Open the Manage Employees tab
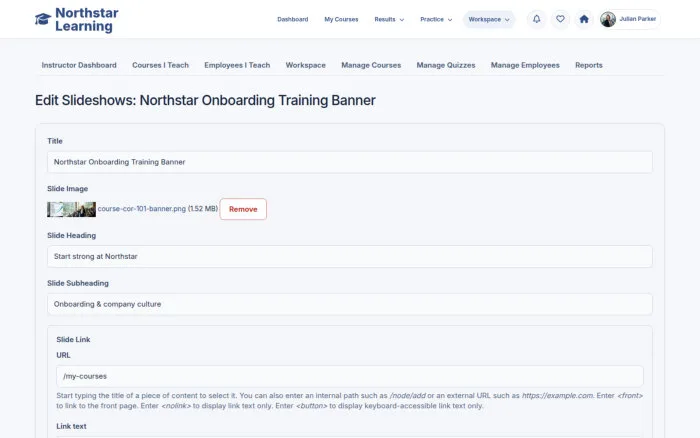 coord(525,65)
